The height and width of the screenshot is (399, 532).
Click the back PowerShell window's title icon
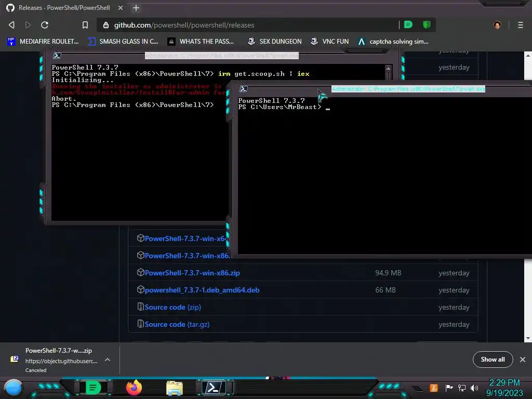pos(57,56)
